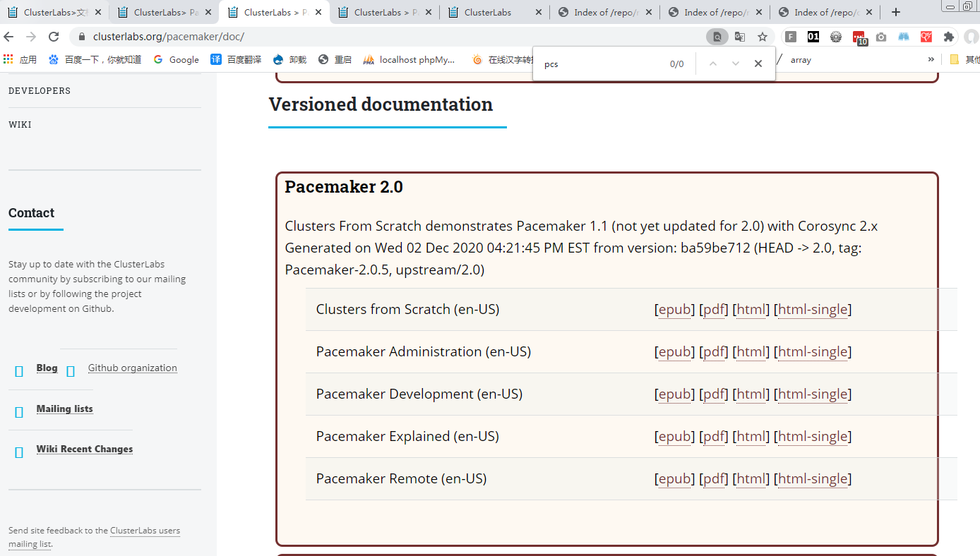This screenshot has height=556, width=980.
Task: Close the ClusterLabs>文 tab
Action: point(98,12)
